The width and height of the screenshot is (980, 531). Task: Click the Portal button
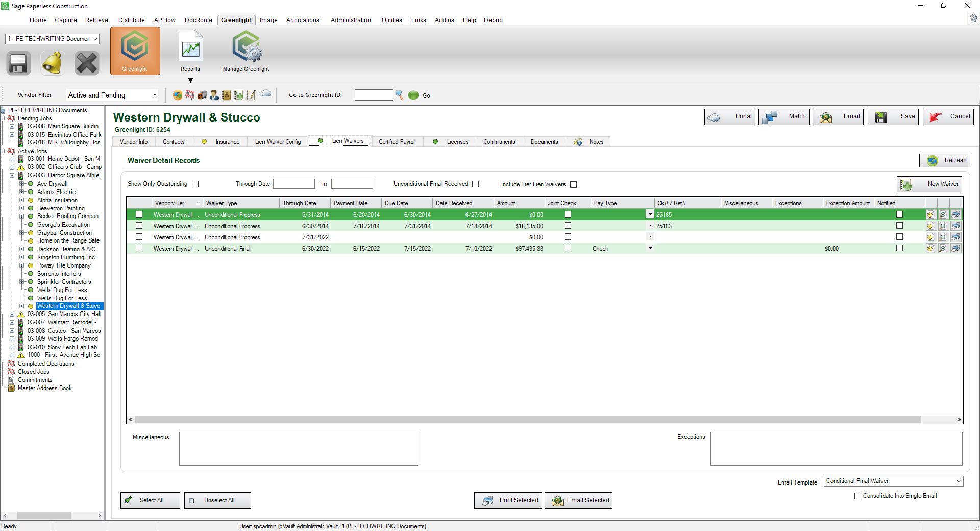730,117
